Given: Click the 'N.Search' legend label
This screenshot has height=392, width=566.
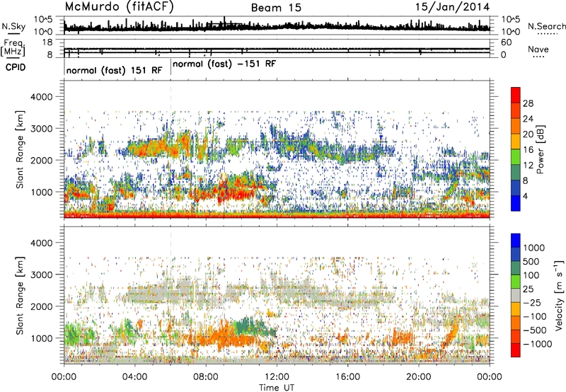Looking at the screenshot, I should (547, 26).
